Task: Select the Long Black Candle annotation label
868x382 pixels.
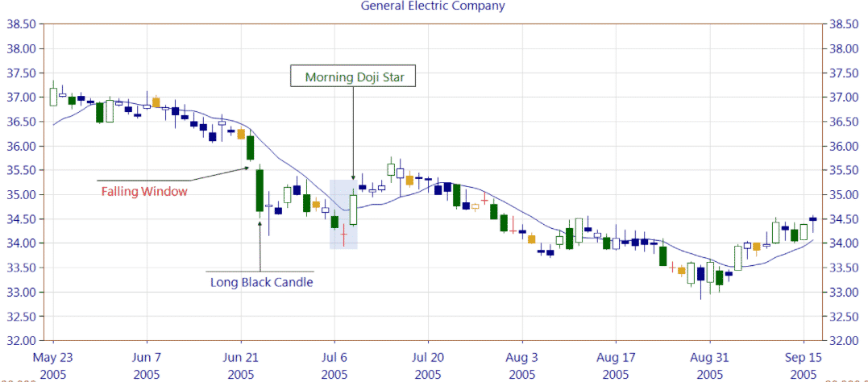Action: 262,283
